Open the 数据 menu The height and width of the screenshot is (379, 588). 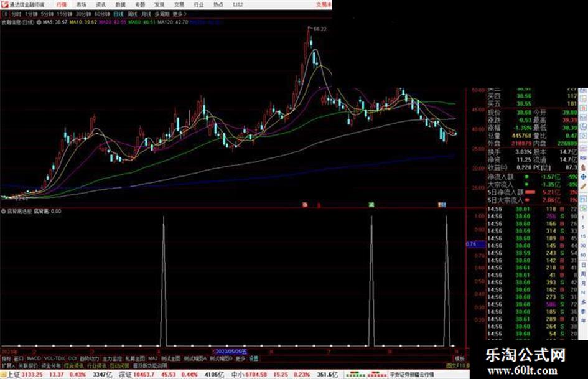point(120,5)
